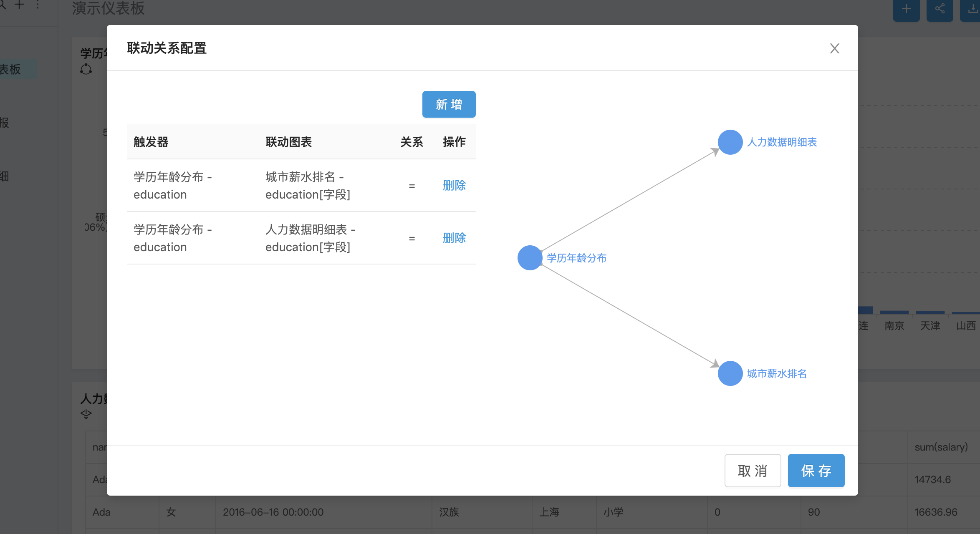This screenshot has height=534, width=980.
Task: Delete the 人力数据明细表 linkage row
Action: tap(454, 238)
